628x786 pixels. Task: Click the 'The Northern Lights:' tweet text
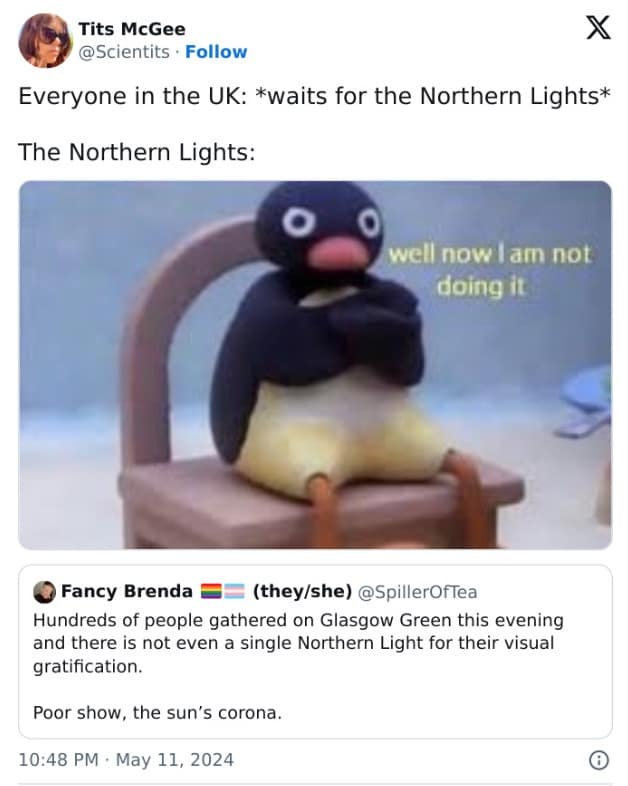(137, 152)
